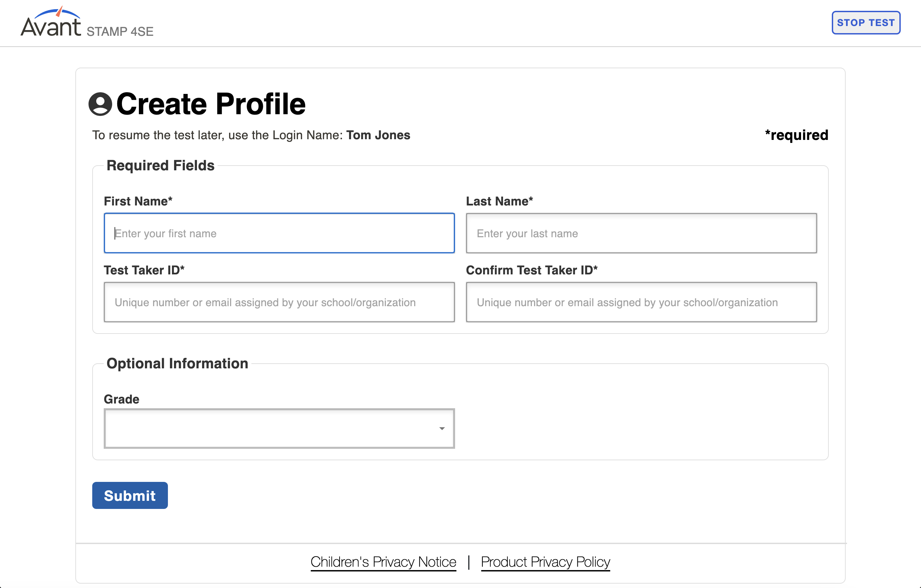
Task: Click the Required Fields section title
Action: tap(160, 165)
